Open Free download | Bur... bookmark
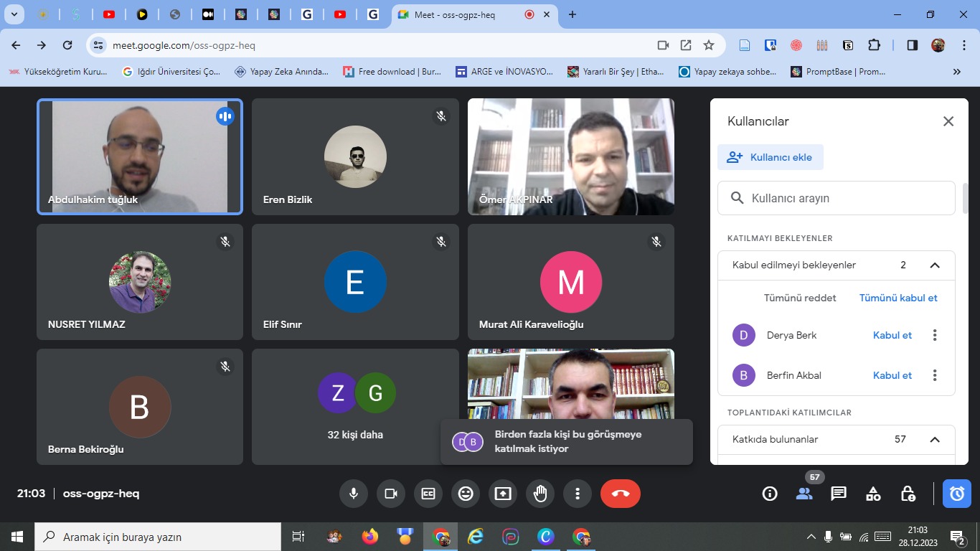Screen dimensions: 980x551 [x=392, y=72]
